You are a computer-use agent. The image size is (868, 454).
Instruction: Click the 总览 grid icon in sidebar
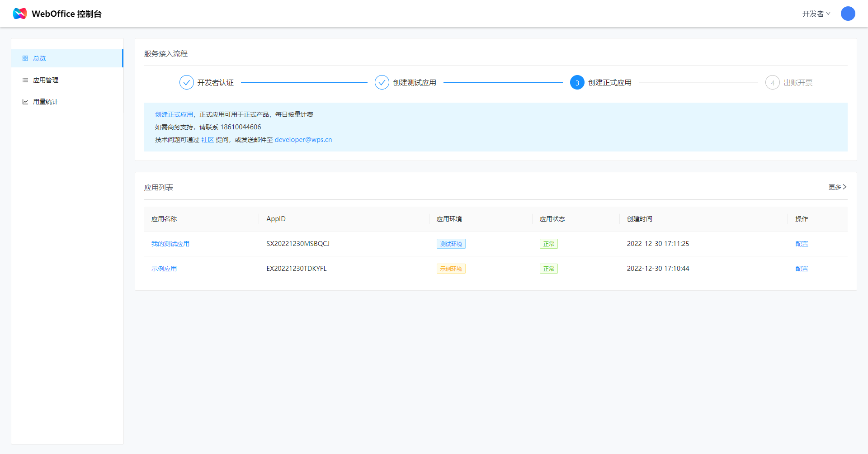click(x=25, y=58)
